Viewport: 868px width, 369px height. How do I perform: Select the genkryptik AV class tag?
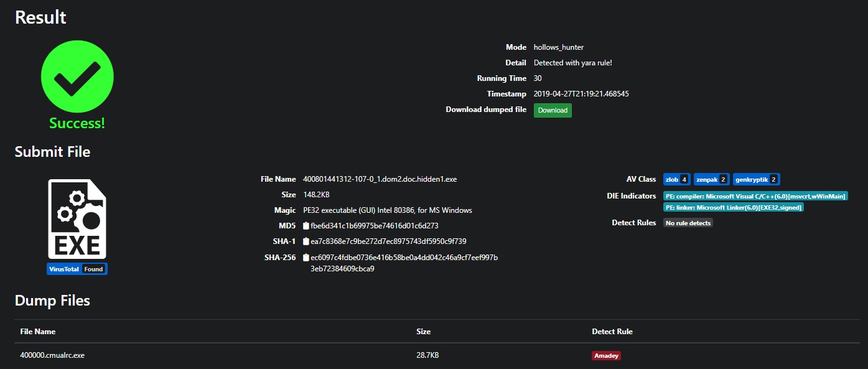point(756,179)
